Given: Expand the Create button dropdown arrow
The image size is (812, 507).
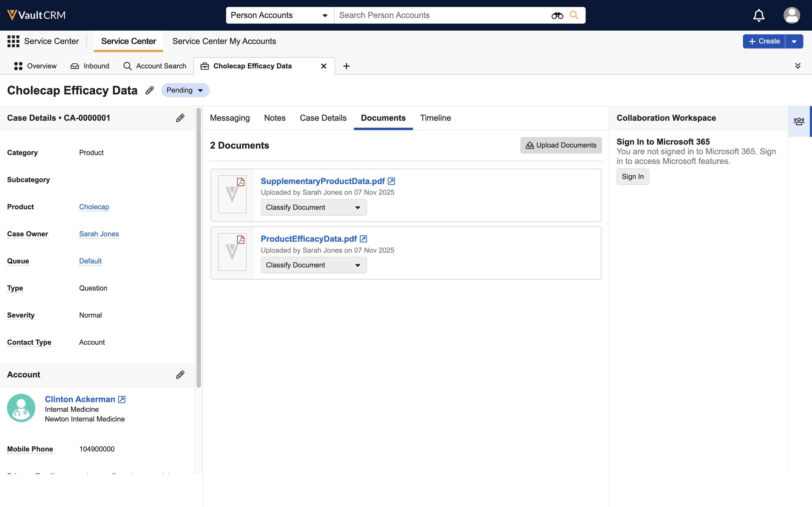Looking at the screenshot, I should point(794,41).
